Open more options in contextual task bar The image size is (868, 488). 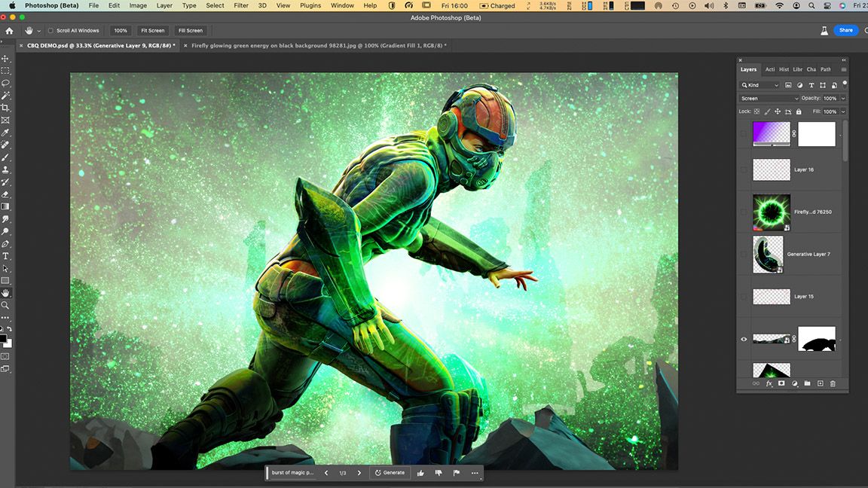(x=475, y=473)
